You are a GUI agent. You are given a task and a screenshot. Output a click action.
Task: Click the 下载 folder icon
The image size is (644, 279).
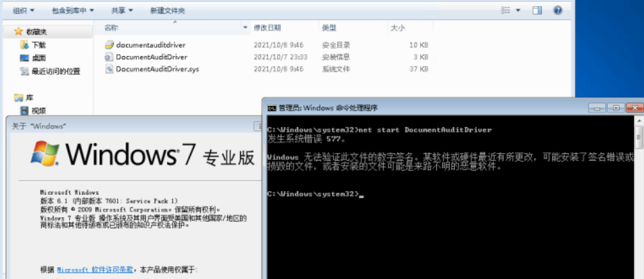click(24, 45)
